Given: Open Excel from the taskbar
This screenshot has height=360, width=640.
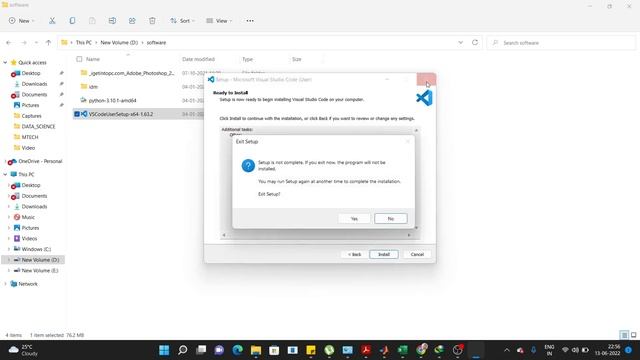Looking at the screenshot, I should 402,350.
